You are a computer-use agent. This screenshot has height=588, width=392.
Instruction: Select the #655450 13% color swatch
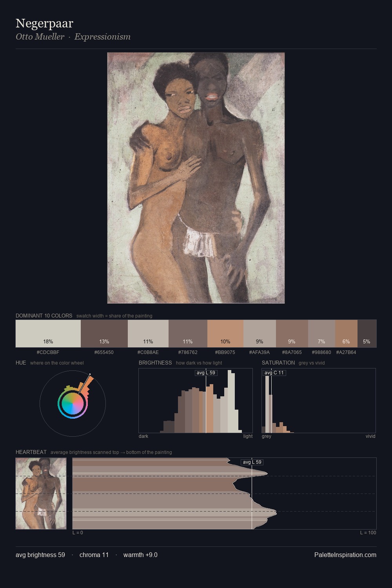click(x=104, y=334)
